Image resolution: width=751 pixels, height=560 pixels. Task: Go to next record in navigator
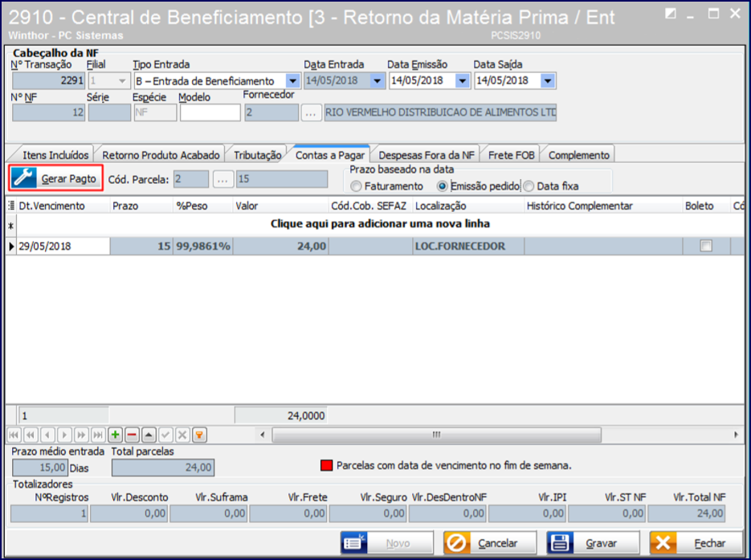click(64, 435)
